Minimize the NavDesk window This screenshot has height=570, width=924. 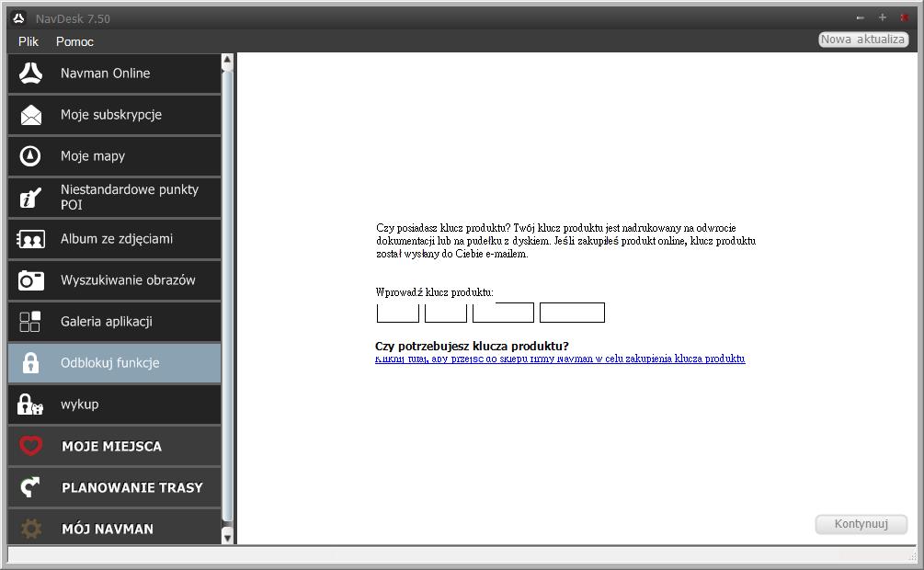pyautogui.click(x=861, y=18)
